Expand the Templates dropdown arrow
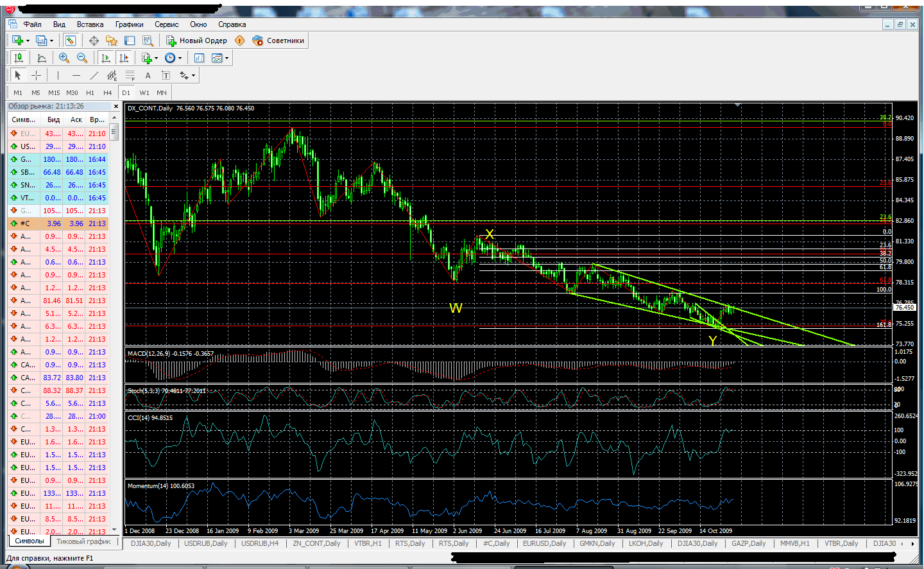The height and width of the screenshot is (569, 924). (x=227, y=58)
